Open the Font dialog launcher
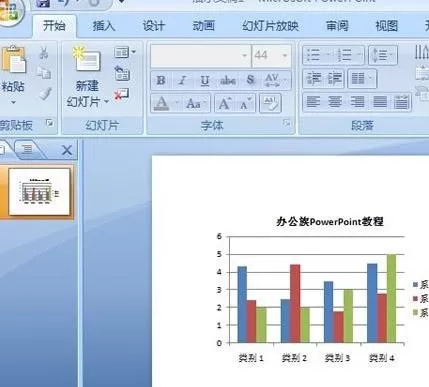429x387 pixels. coord(286,123)
